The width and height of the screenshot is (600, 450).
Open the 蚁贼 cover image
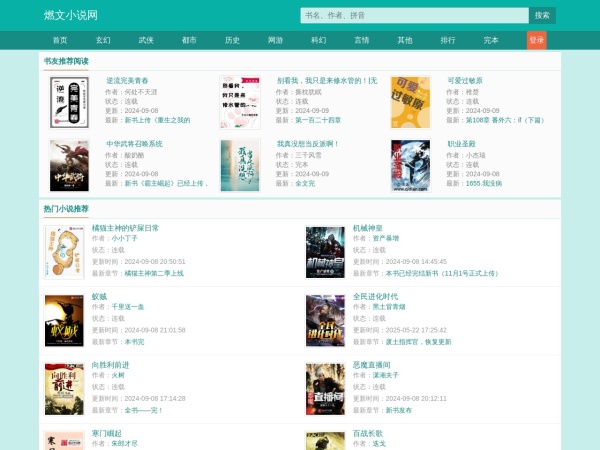(x=64, y=321)
